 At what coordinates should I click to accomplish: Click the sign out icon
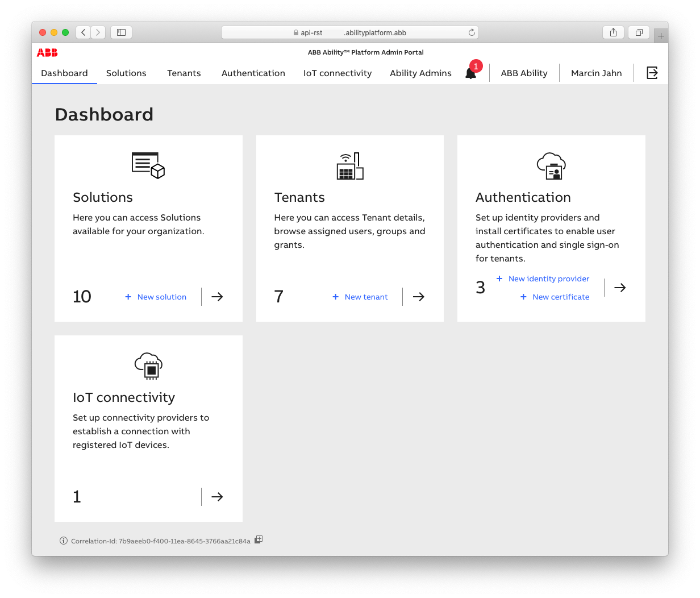(652, 73)
